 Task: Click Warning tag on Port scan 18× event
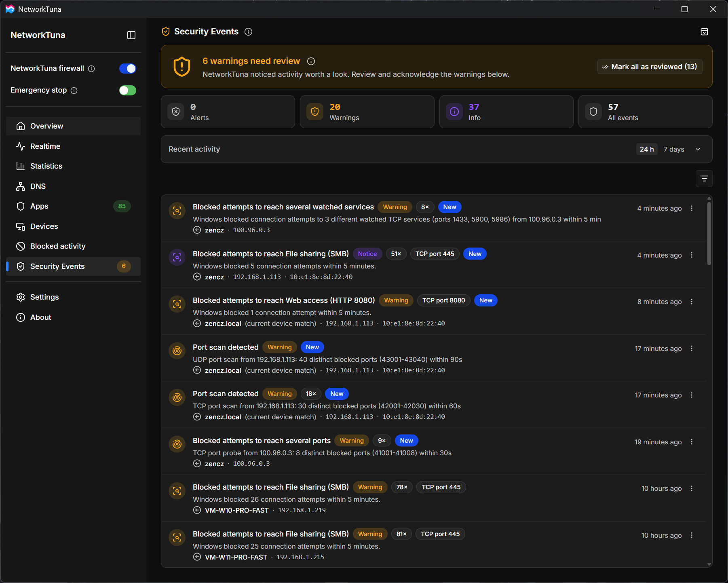point(280,394)
